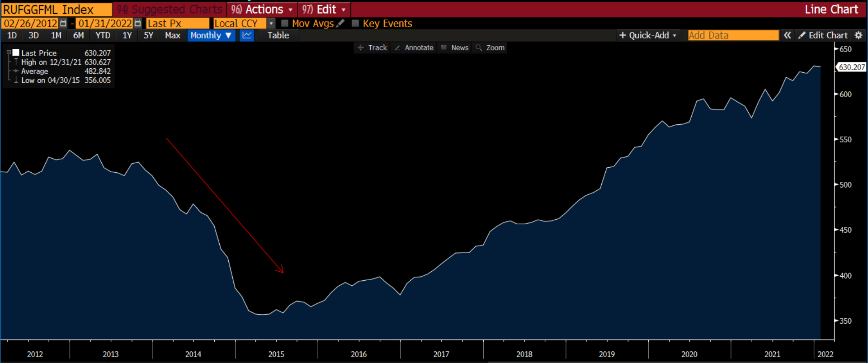Collapse the Last Price legend tree

tap(9, 53)
